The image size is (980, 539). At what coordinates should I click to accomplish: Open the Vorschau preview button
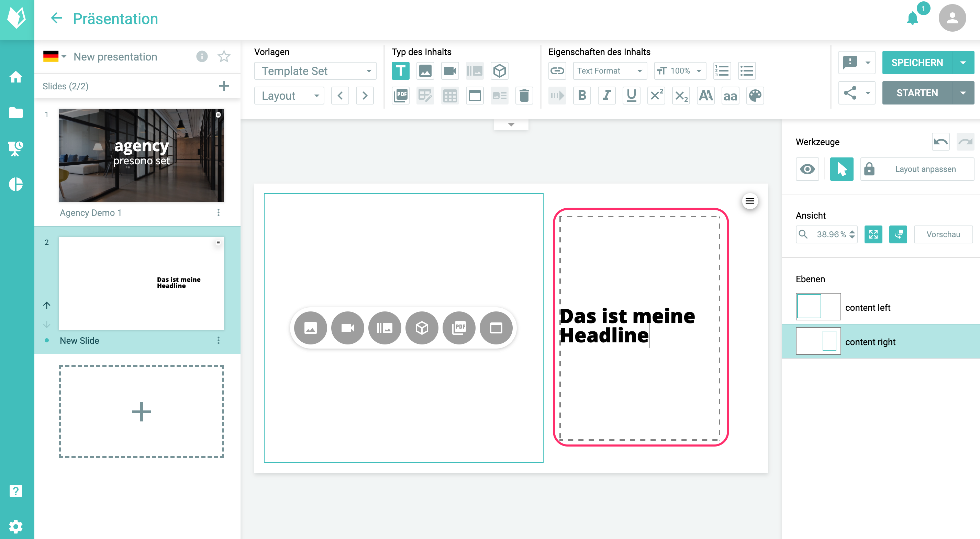coord(943,234)
